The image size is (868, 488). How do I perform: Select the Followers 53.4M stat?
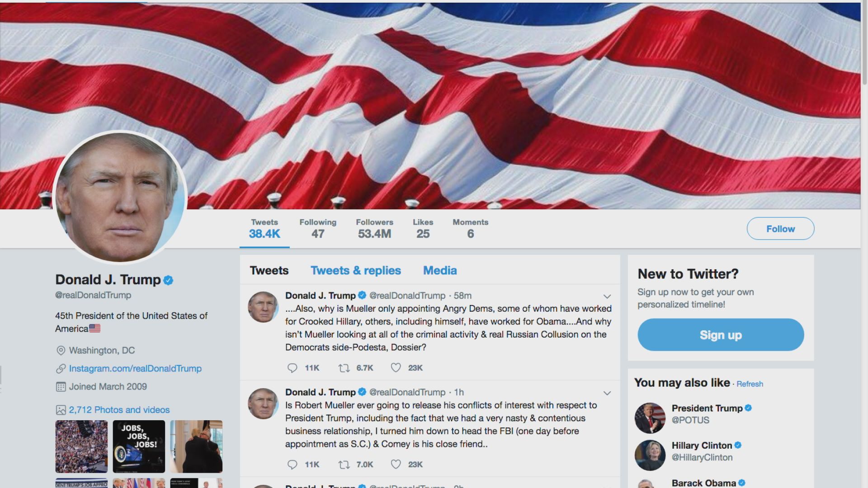(374, 229)
